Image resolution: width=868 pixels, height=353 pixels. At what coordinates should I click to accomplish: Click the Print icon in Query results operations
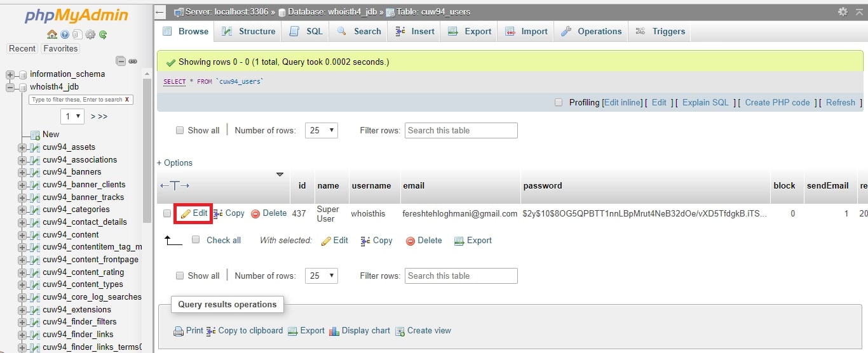tap(179, 331)
